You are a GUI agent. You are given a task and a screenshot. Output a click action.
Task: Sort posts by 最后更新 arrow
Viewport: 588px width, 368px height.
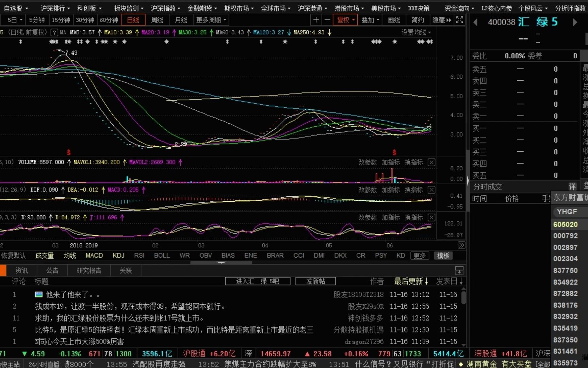pyautogui.click(x=426, y=281)
